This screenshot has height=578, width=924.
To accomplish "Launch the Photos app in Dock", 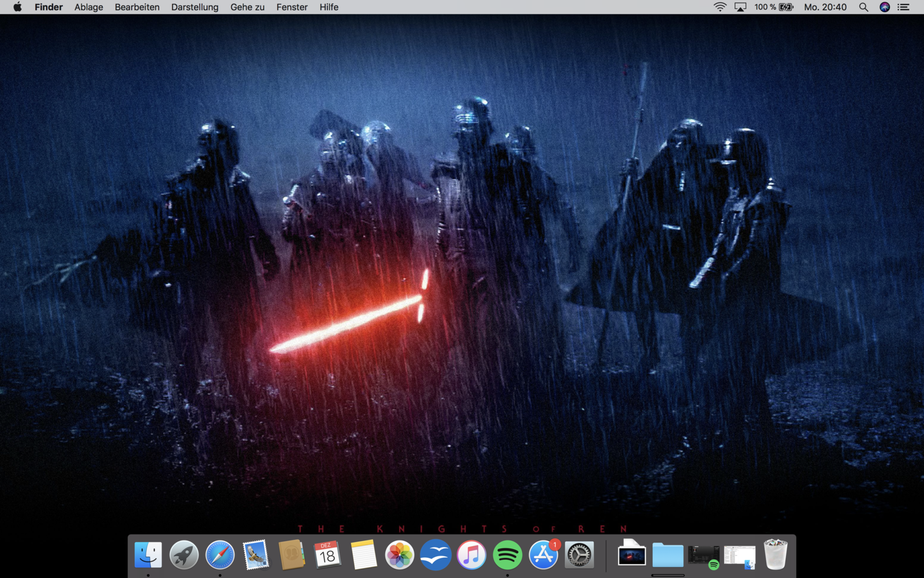I will [x=400, y=555].
